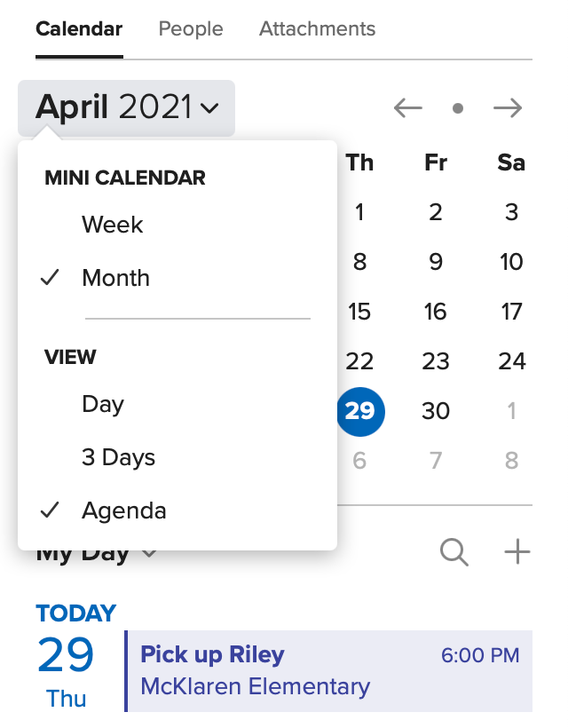This screenshot has height=728, width=568.
Task: Select April 30 in the calendar
Action: 436,411
